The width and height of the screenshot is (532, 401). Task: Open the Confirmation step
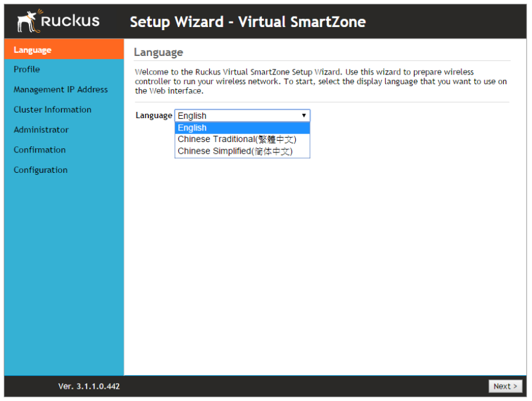click(x=40, y=149)
